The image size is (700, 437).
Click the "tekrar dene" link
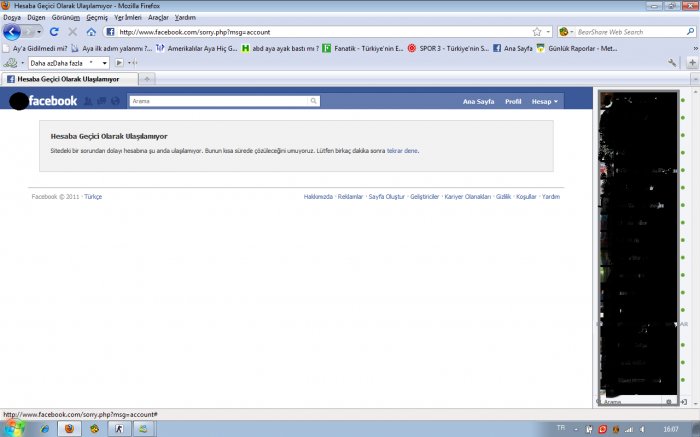(402, 151)
